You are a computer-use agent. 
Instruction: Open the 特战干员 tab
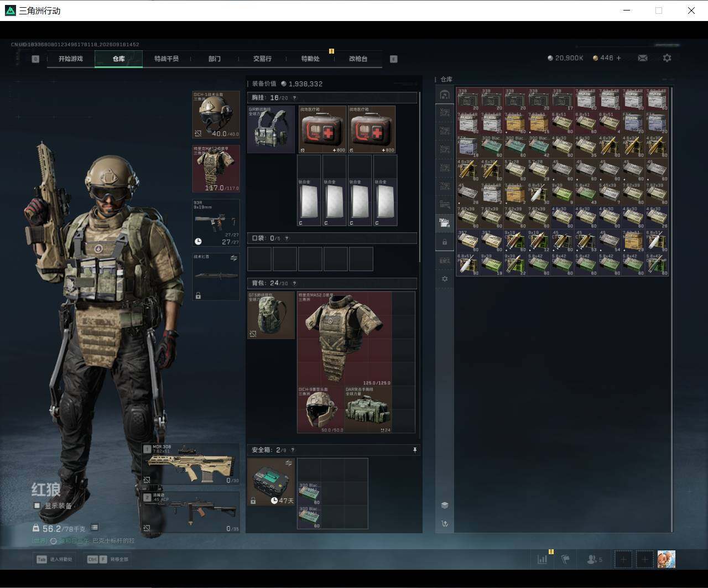(166, 59)
